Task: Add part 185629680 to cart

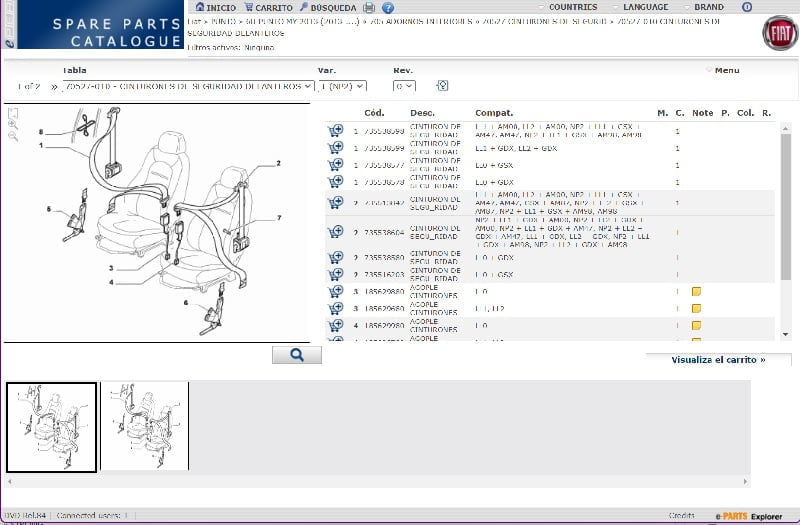Action: click(335, 308)
